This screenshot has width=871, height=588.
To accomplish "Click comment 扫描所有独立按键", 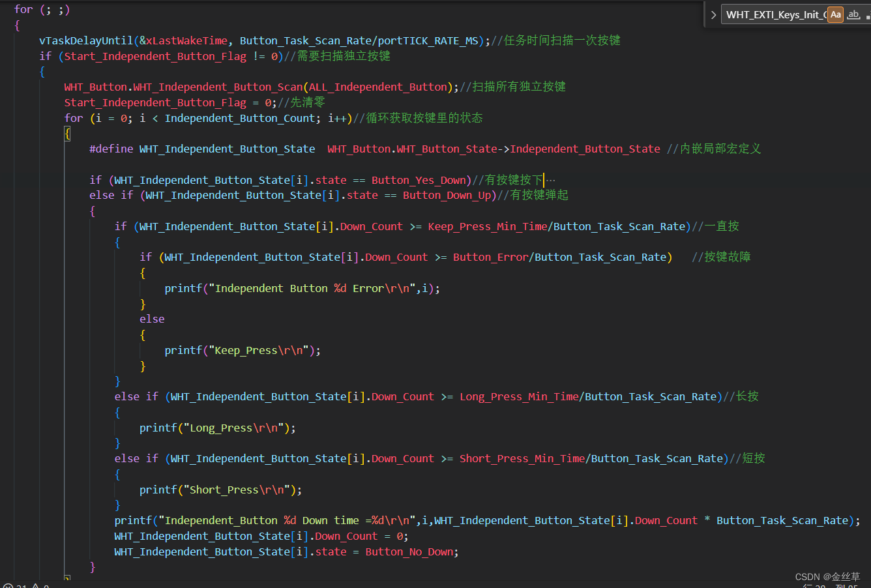I will point(512,87).
